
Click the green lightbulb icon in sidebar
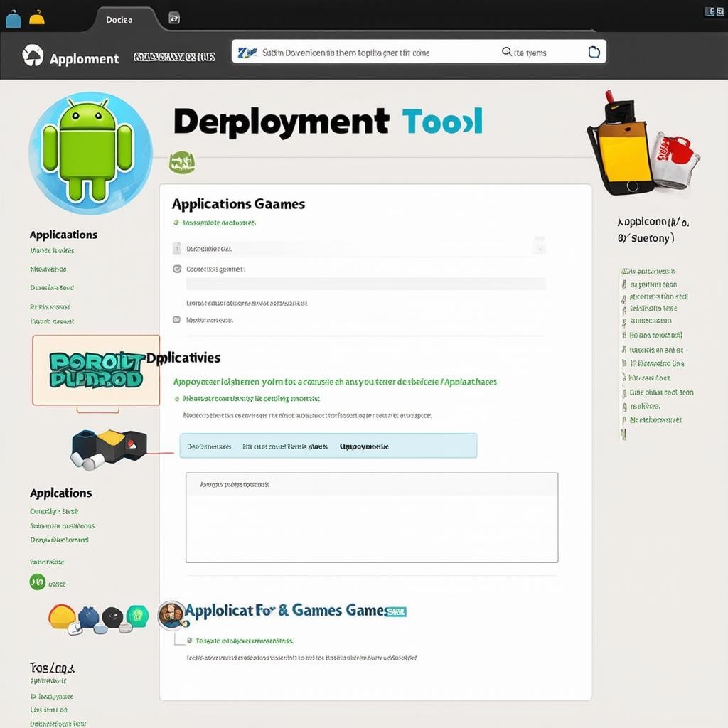pyautogui.click(x=136, y=616)
